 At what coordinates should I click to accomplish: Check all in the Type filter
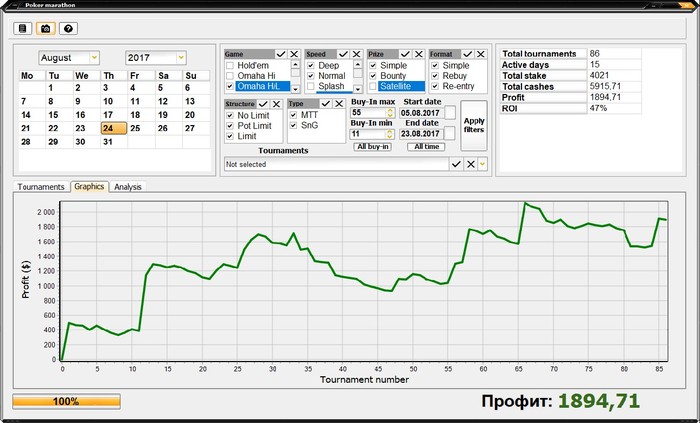point(326,104)
